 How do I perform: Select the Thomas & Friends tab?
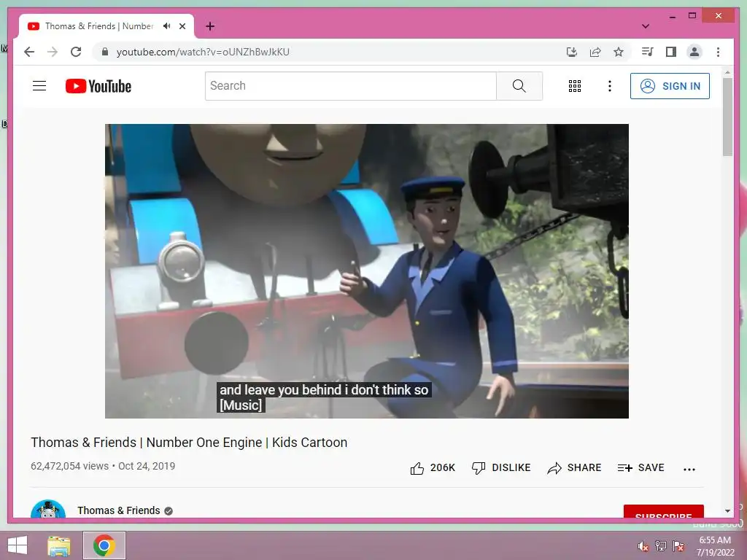107,26
